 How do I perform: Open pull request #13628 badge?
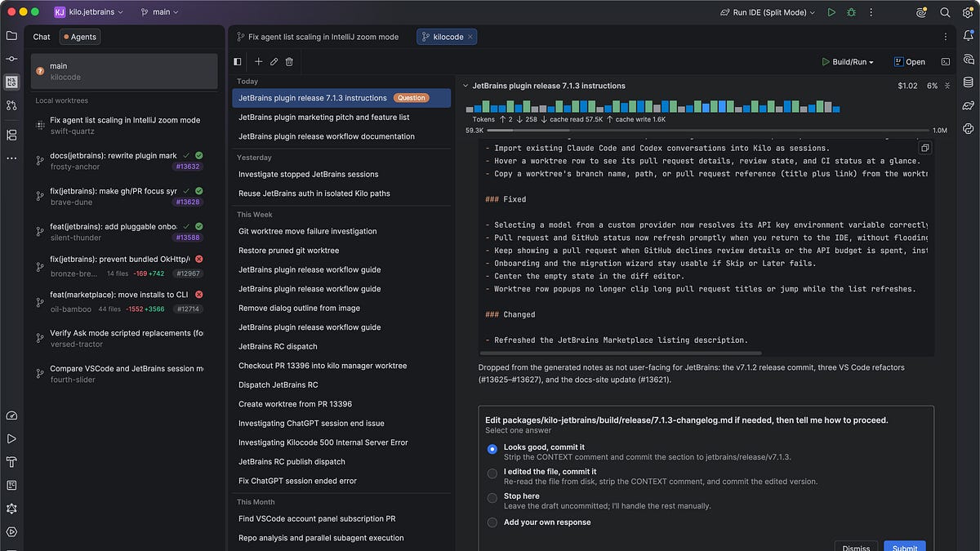click(x=188, y=202)
